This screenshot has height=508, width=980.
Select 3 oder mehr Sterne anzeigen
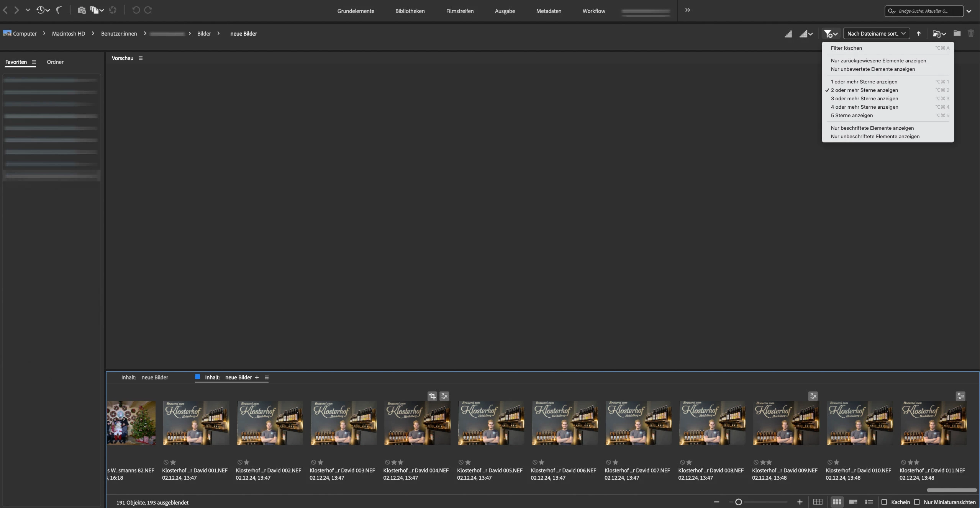tap(864, 98)
